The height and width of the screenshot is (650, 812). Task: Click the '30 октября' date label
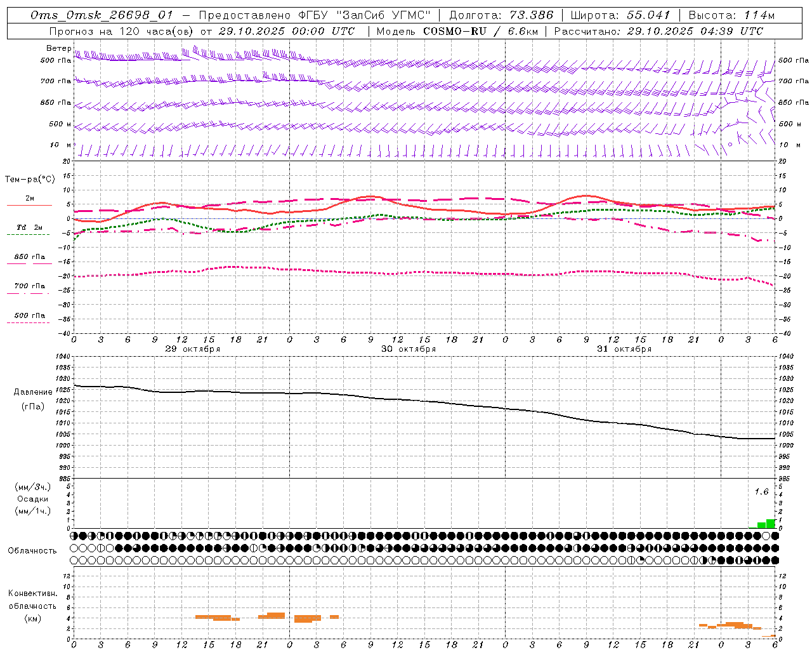(x=409, y=349)
